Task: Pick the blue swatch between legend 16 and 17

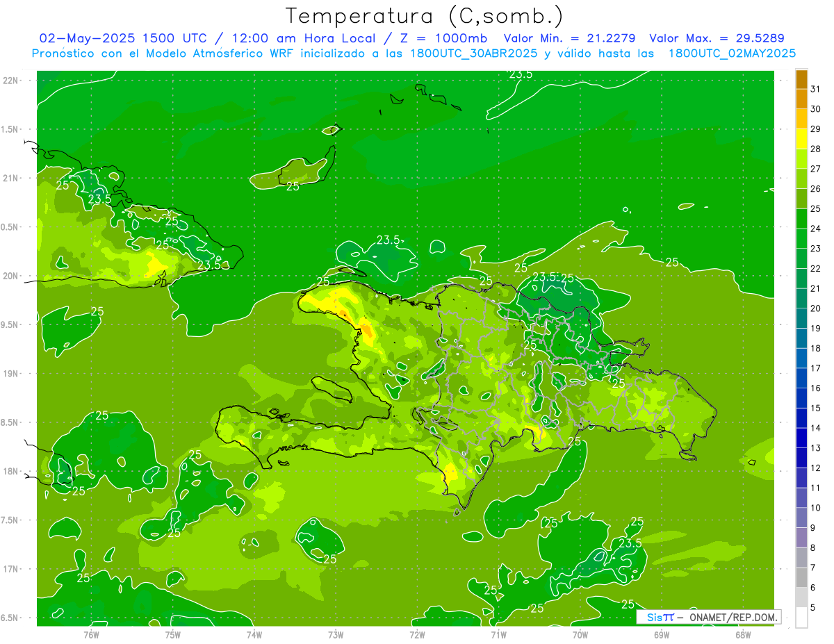Action: (x=801, y=378)
